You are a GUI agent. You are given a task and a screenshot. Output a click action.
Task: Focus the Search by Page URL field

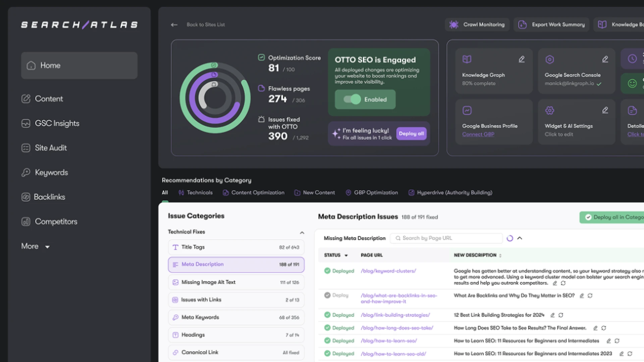click(x=449, y=238)
